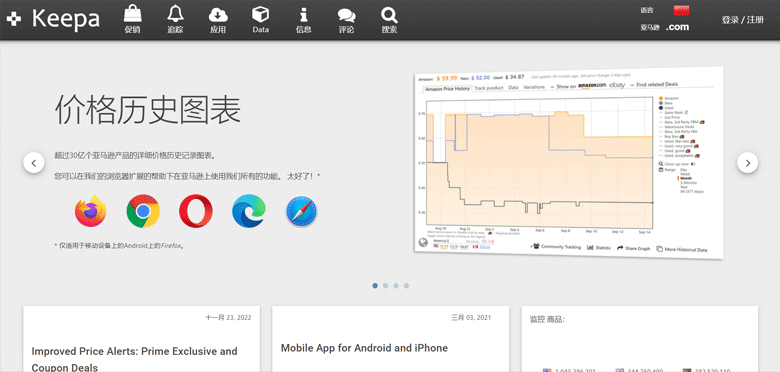Select the second carousel dot
This screenshot has height=372, width=780.
386,285
